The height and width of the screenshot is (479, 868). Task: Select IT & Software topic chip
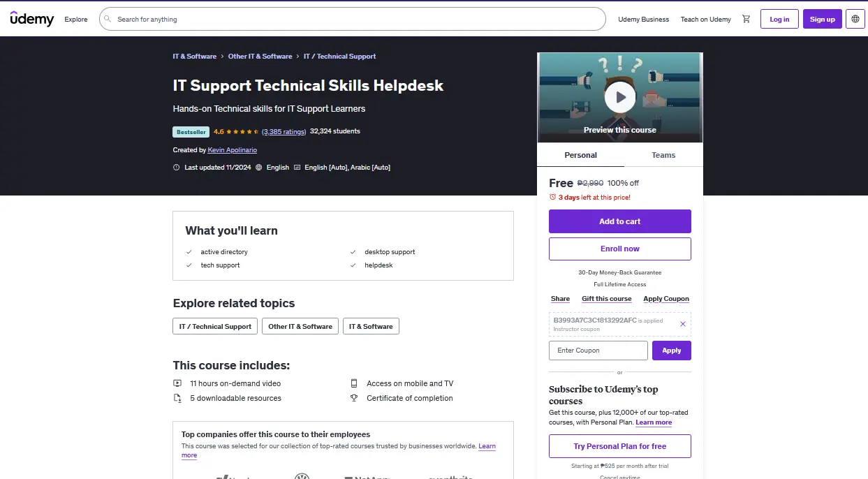pyautogui.click(x=371, y=326)
